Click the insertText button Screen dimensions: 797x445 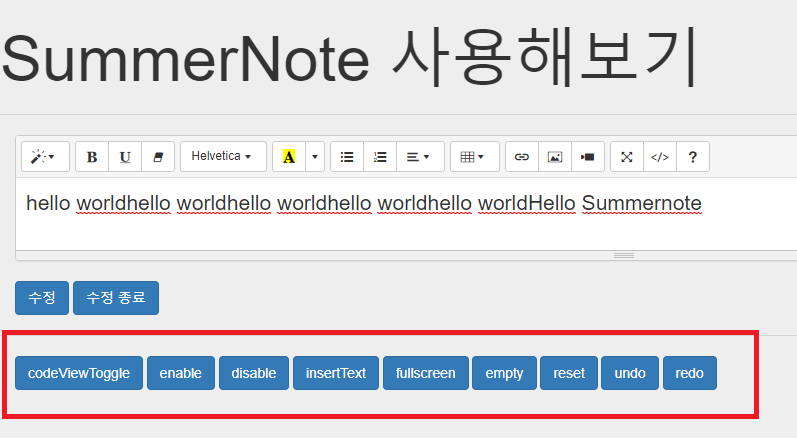click(x=335, y=373)
